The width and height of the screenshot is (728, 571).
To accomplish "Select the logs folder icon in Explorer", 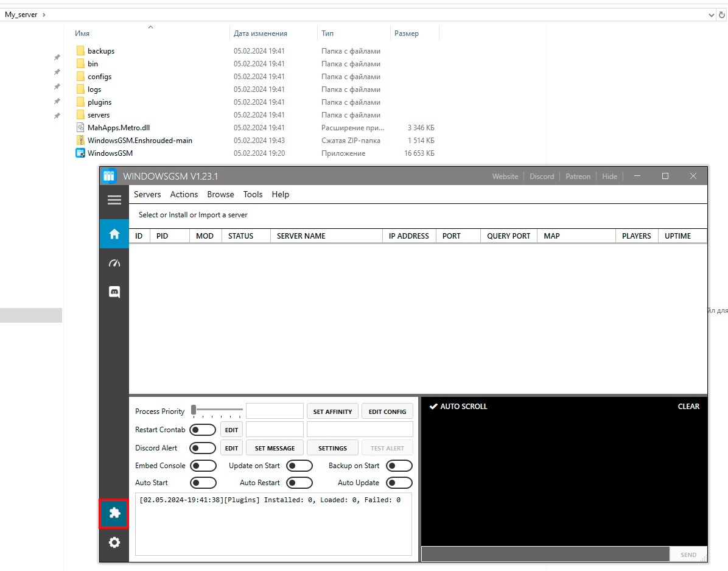I will click(80, 89).
